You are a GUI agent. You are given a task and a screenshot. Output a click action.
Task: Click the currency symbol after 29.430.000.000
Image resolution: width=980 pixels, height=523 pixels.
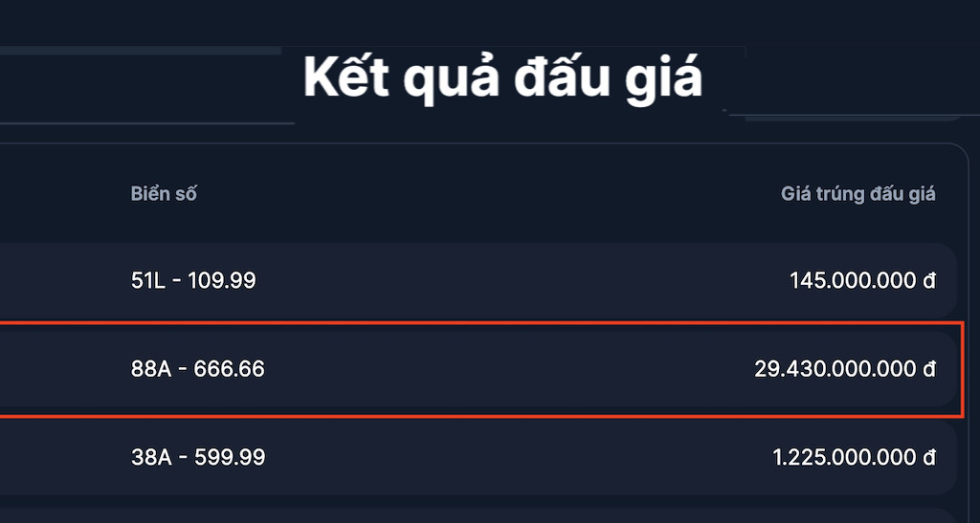929,369
